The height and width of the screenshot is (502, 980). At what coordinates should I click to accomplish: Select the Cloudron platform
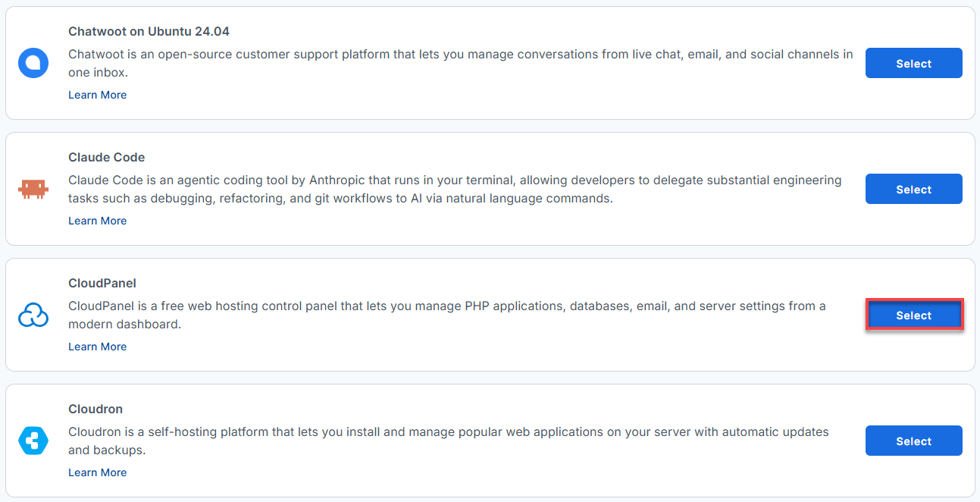pyautogui.click(x=914, y=441)
